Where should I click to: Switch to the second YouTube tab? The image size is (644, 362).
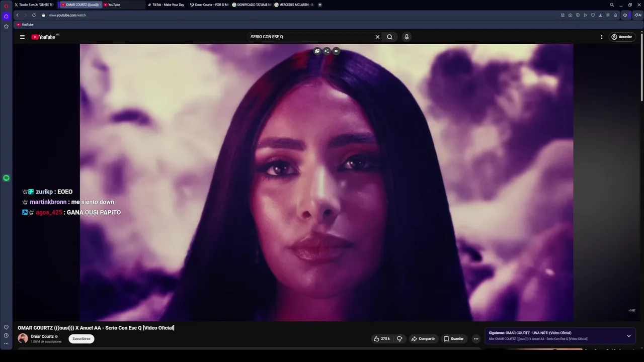(124, 5)
